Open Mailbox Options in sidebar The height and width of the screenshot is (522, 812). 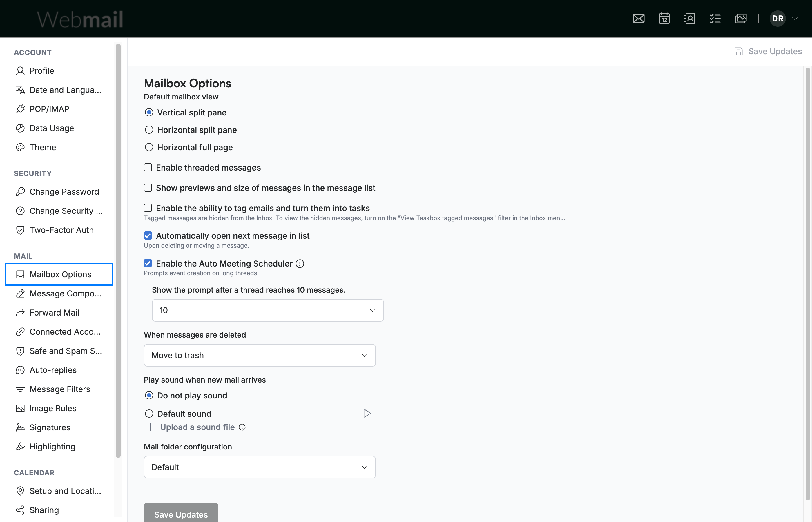pyautogui.click(x=59, y=274)
